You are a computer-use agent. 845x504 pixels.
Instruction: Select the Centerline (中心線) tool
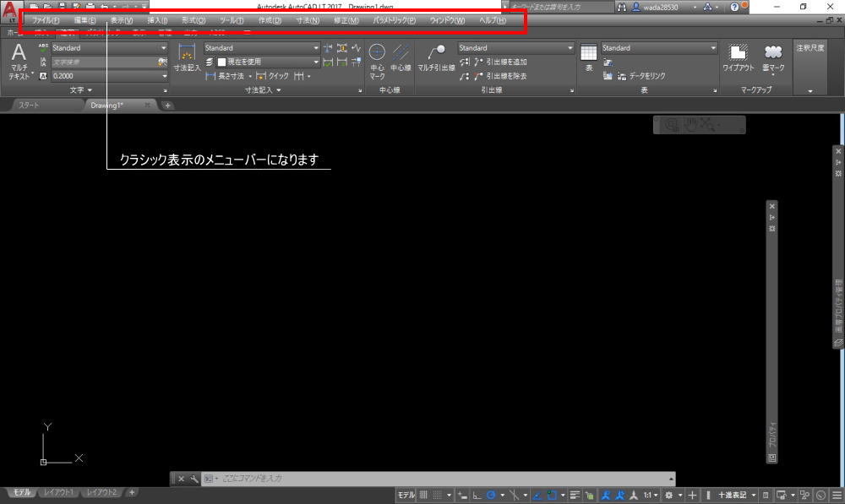[401, 58]
